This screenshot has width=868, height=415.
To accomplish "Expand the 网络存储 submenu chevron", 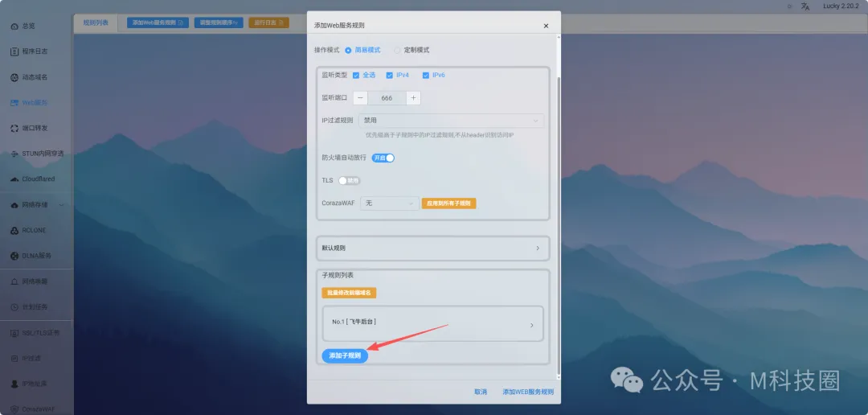I will pos(61,205).
